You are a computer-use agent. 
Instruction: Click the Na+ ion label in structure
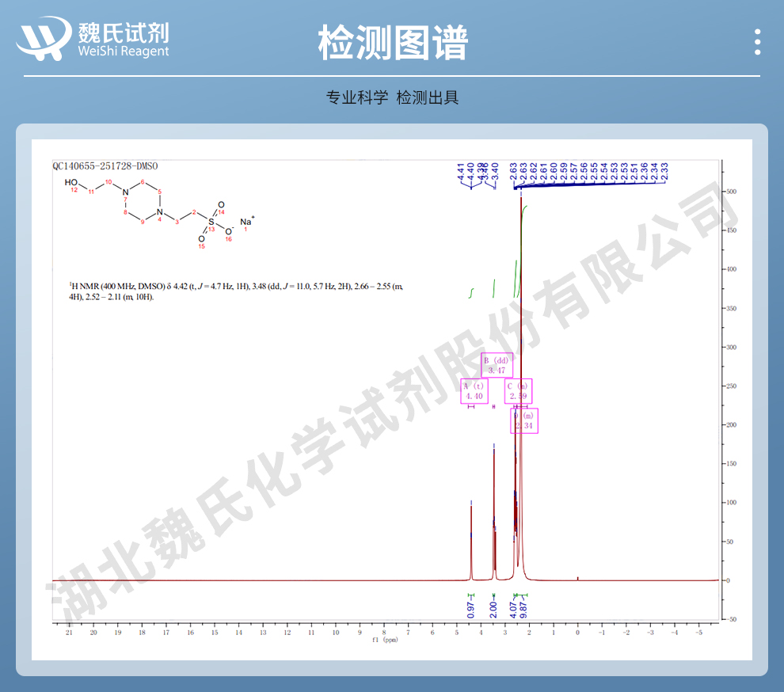(247, 222)
